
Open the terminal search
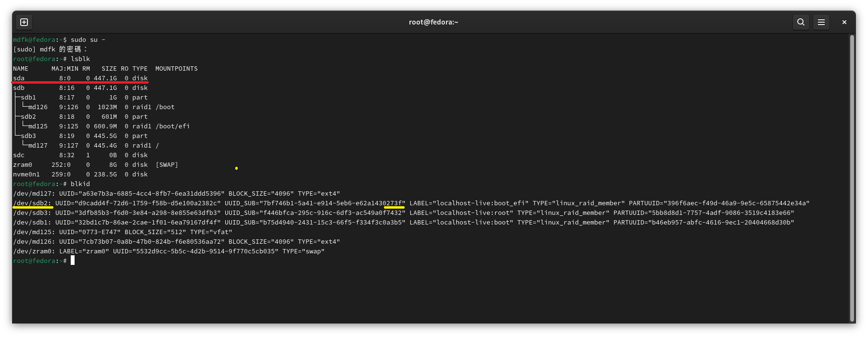click(x=801, y=22)
